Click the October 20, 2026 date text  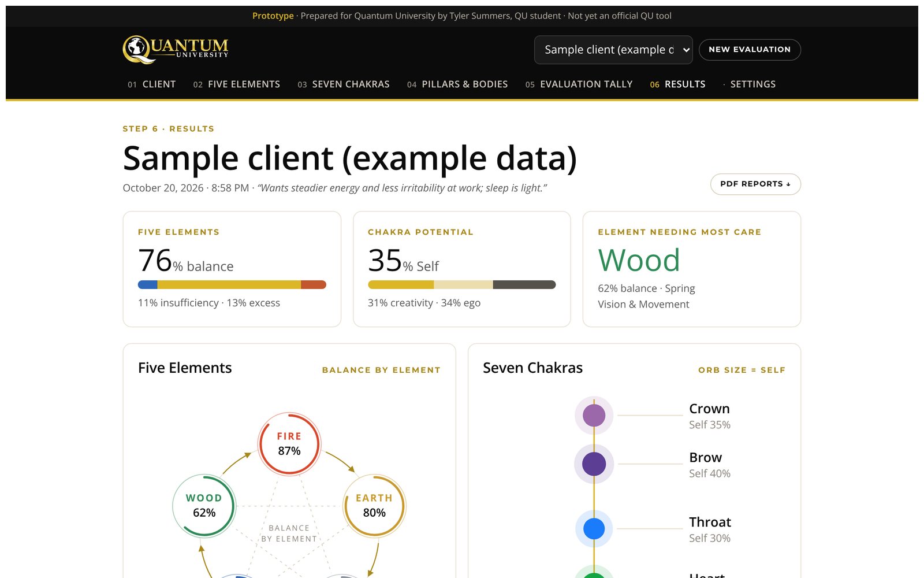click(163, 188)
